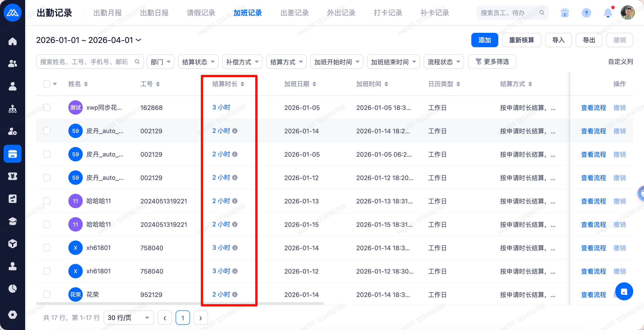Viewport: 644px width, 330px height.
Task: Click the salary yen sidebar icon
Action: click(x=13, y=176)
